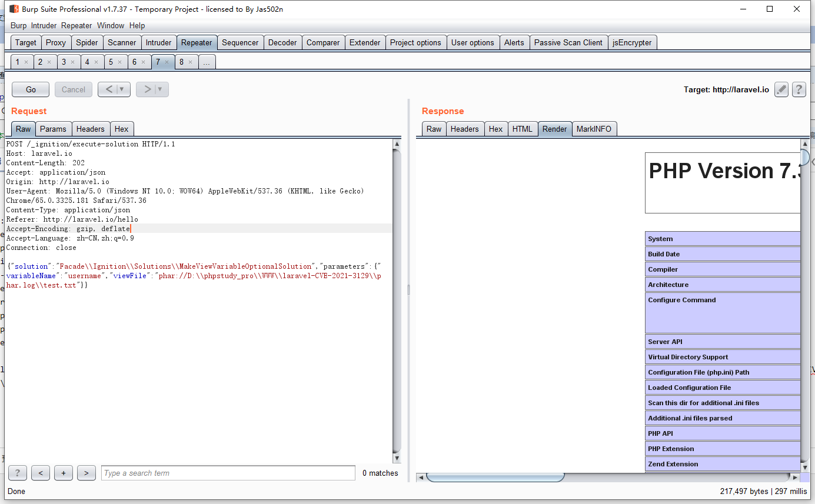
Task: Click the Configure Command row in phpinfo
Action: tap(723, 312)
